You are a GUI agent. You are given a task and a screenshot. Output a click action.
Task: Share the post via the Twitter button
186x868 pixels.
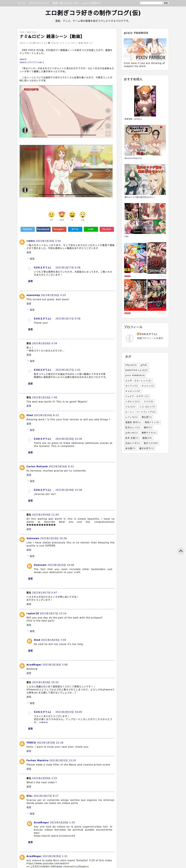pos(27,229)
